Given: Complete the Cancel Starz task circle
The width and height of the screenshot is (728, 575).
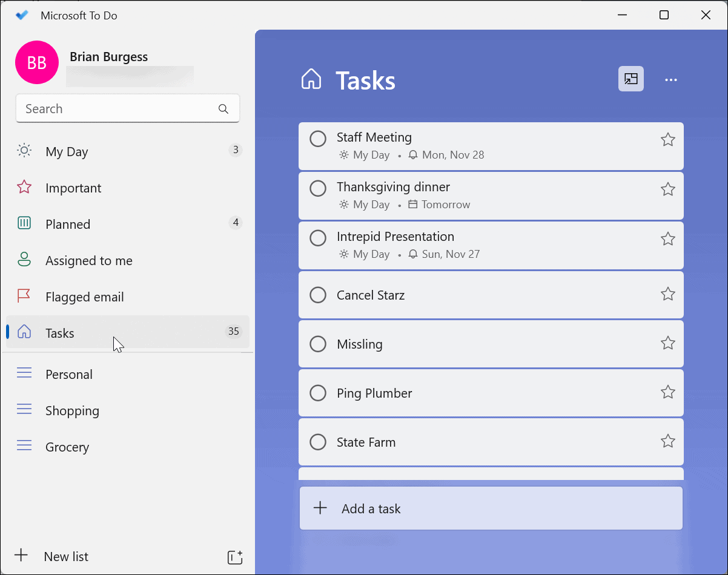Looking at the screenshot, I should pyautogui.click(x=318, y=295).
